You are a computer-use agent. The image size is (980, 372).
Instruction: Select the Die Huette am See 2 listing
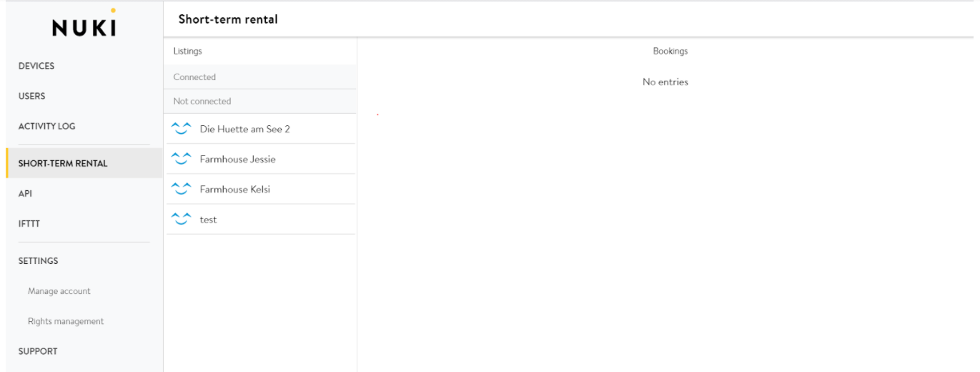pyautogui.click(x=244, y=129)
